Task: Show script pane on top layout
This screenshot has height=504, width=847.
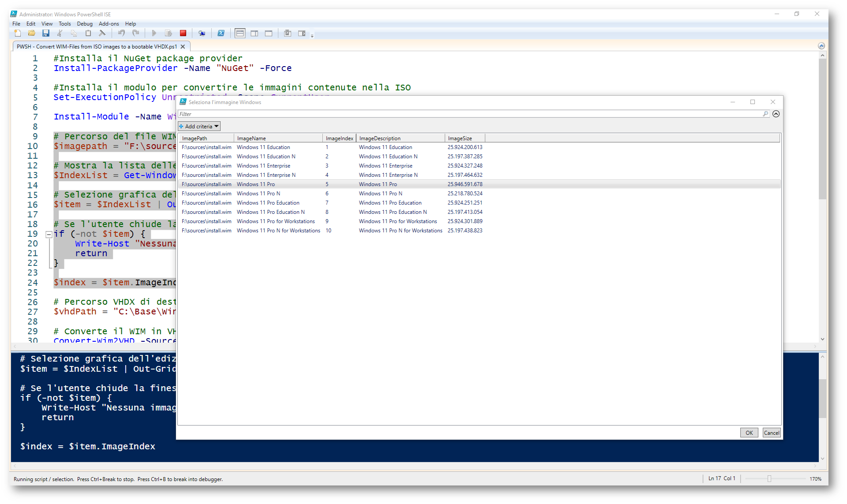Action: pos(240,33)
